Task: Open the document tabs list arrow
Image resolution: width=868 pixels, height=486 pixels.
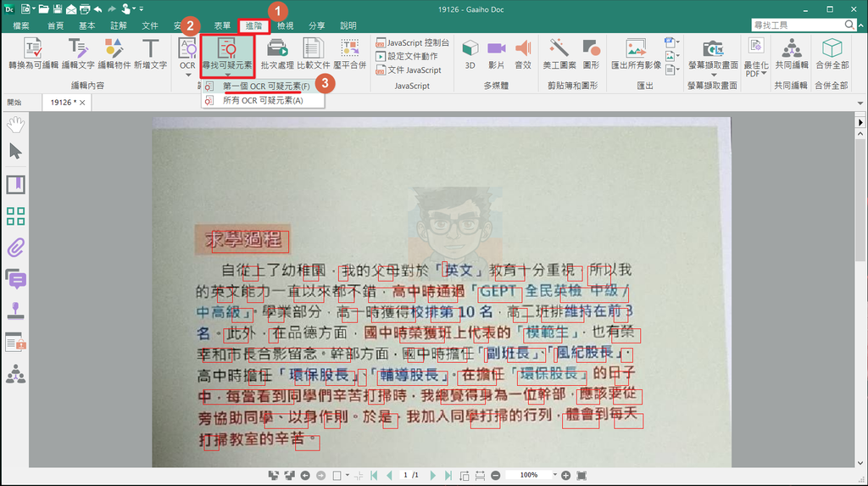Action: click(x=860, y=103)
